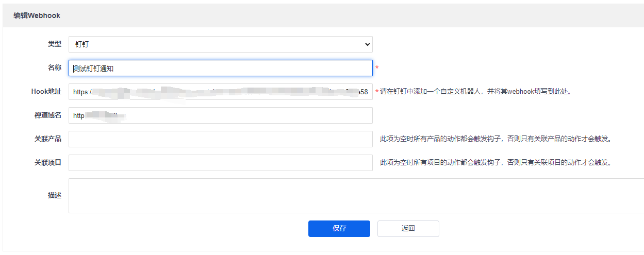Click the 禅道域名 field label
Viewport: 644px width, 255px height.
(x=48, y=115)
